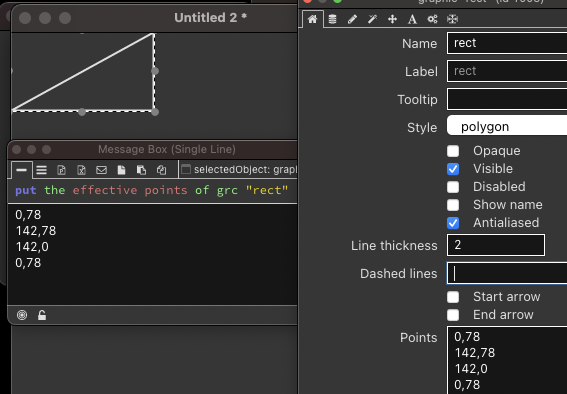Enable the Opaque checkbox

pyautogui.click(x=453, y=151)
